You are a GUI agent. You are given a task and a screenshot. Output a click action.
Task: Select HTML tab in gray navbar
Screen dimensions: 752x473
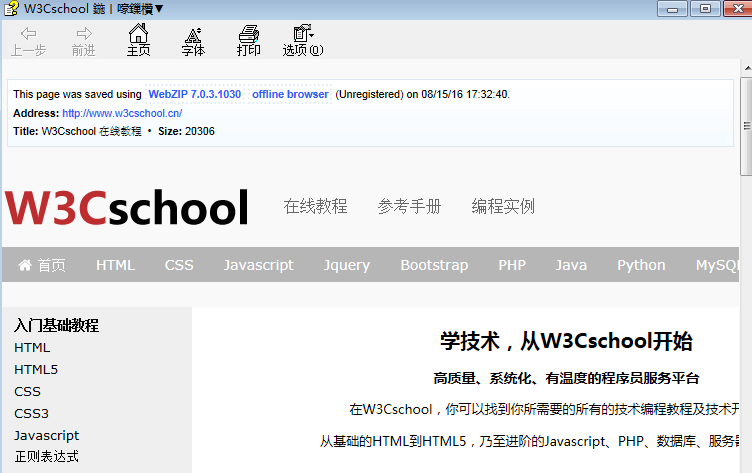115,265
